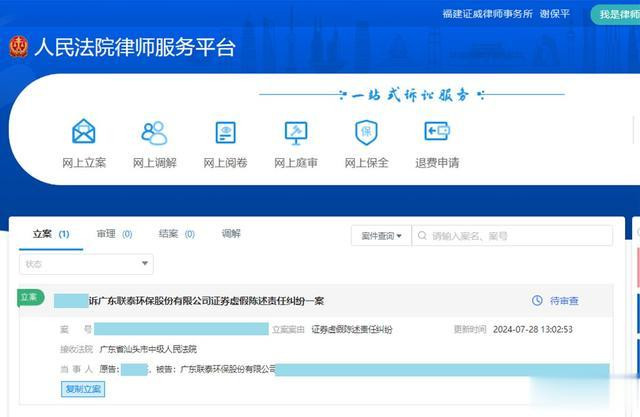Click the court emblem logo
Screen dimensions: 640x417
[19, 47]
